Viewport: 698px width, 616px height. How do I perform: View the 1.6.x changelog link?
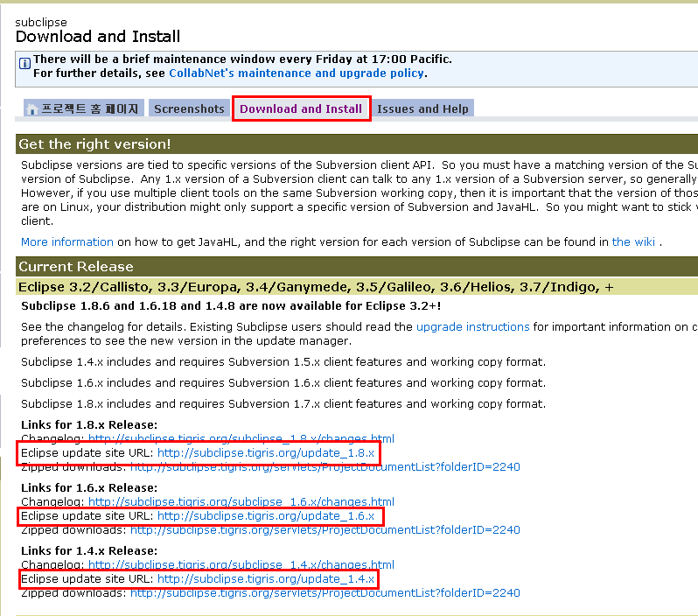[x=241, y=501]
